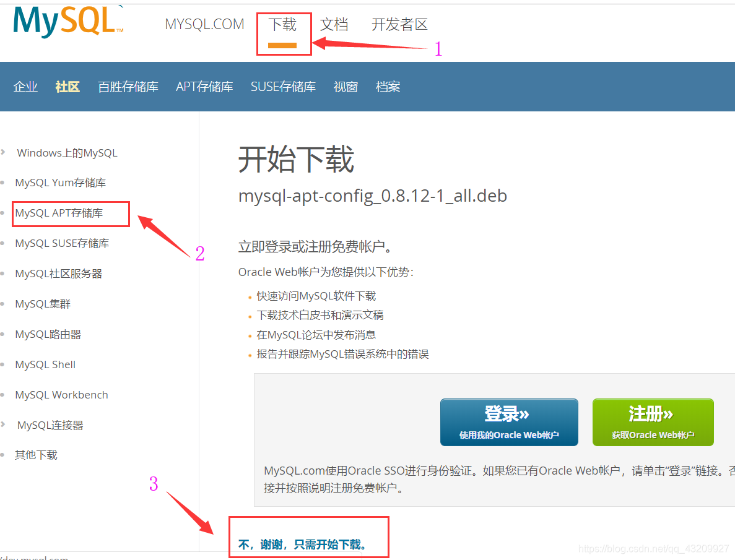
Task: Click 不，谢谢，只需开始下载 link
Action: (302, 545)
